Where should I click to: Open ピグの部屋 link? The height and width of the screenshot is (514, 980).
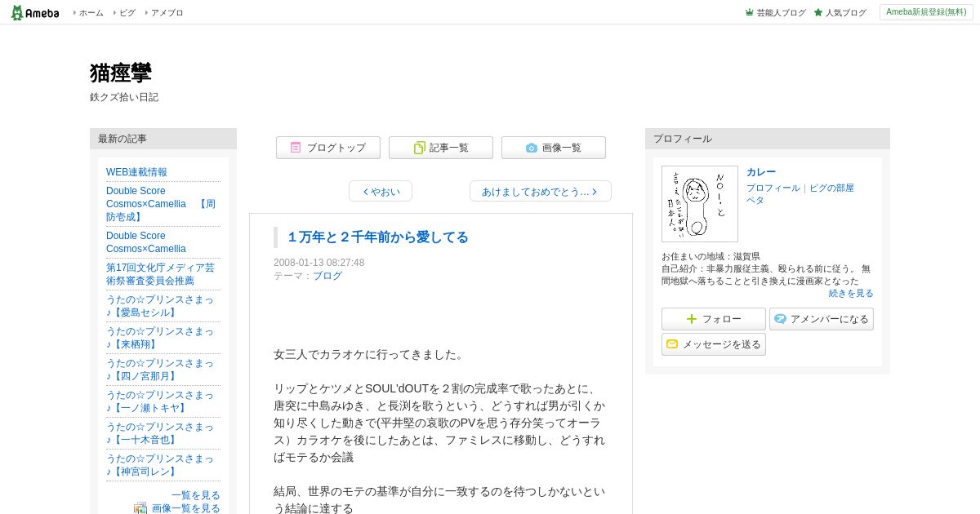831,188
